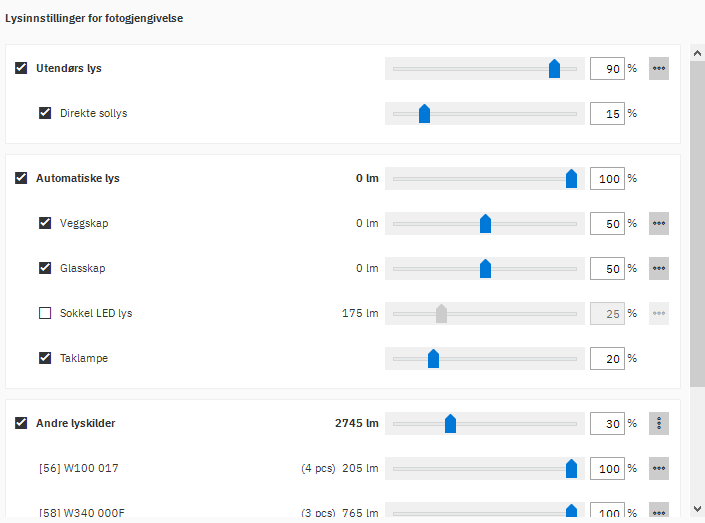The height and width of the screenshot is (523, 705).
Task: Click the Direkte sollys slider handle
Action: pos(424,113)
